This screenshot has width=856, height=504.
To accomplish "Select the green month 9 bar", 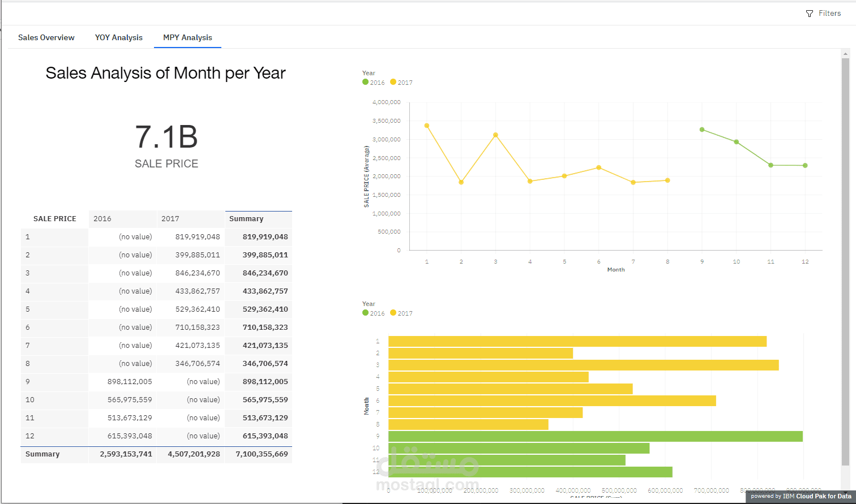I will point(594,436).
